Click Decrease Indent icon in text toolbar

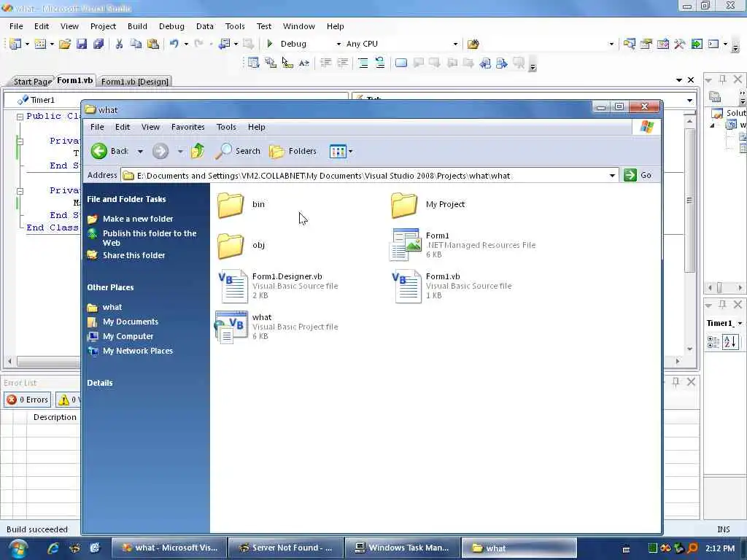pyautogui.click(x=326, y=63)
